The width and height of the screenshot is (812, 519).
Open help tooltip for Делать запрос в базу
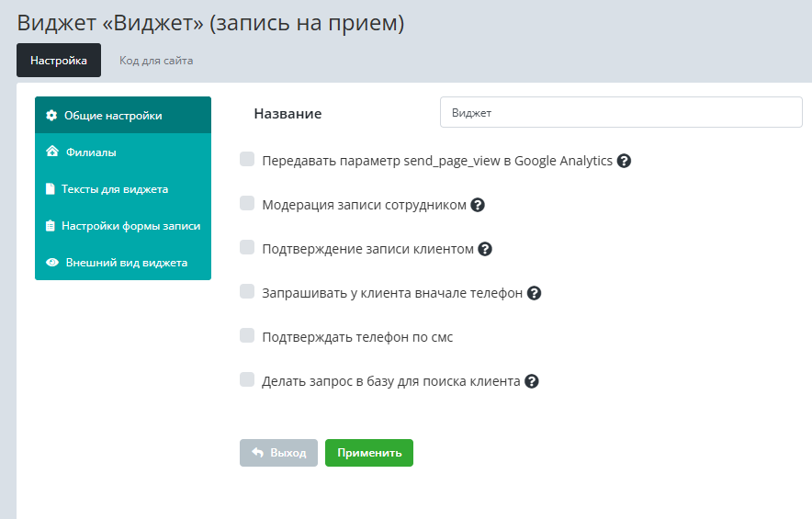[532, 381]
